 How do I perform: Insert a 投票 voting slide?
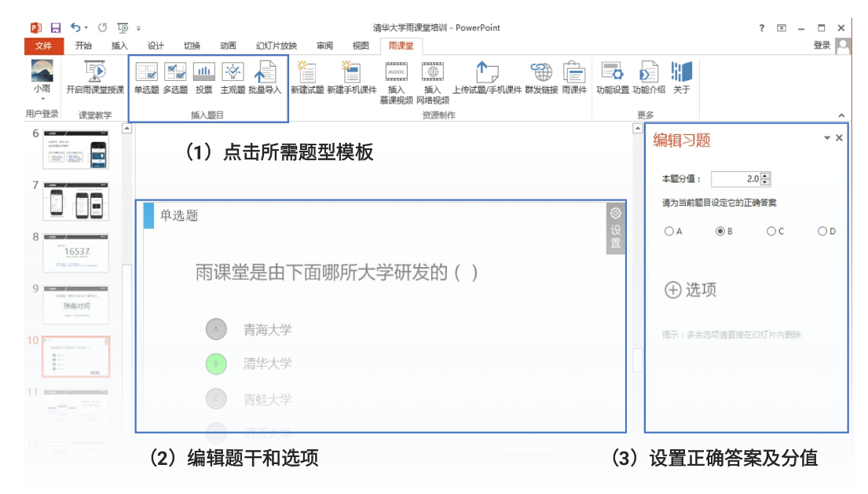pyautogui.click(x=204, y=78)
